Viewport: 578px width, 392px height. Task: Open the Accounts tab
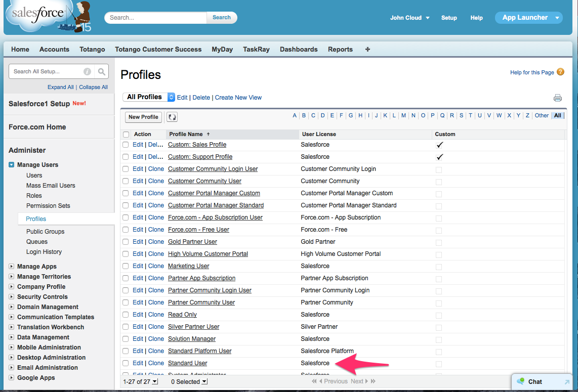pyautogui.click(x=54, y=50)
